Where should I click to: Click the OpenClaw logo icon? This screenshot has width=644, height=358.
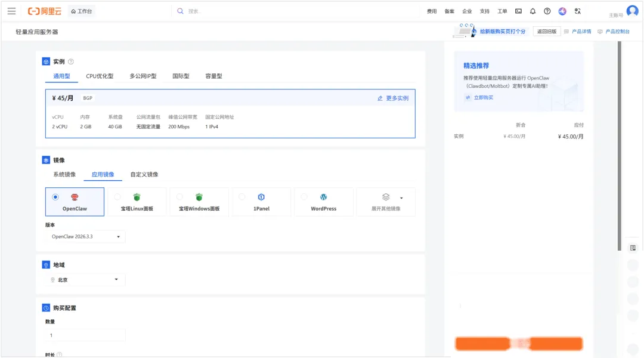click(75, 197)
